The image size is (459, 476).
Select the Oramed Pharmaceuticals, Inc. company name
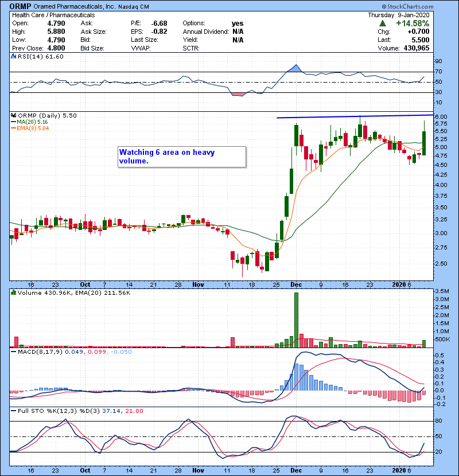(74, 6)
